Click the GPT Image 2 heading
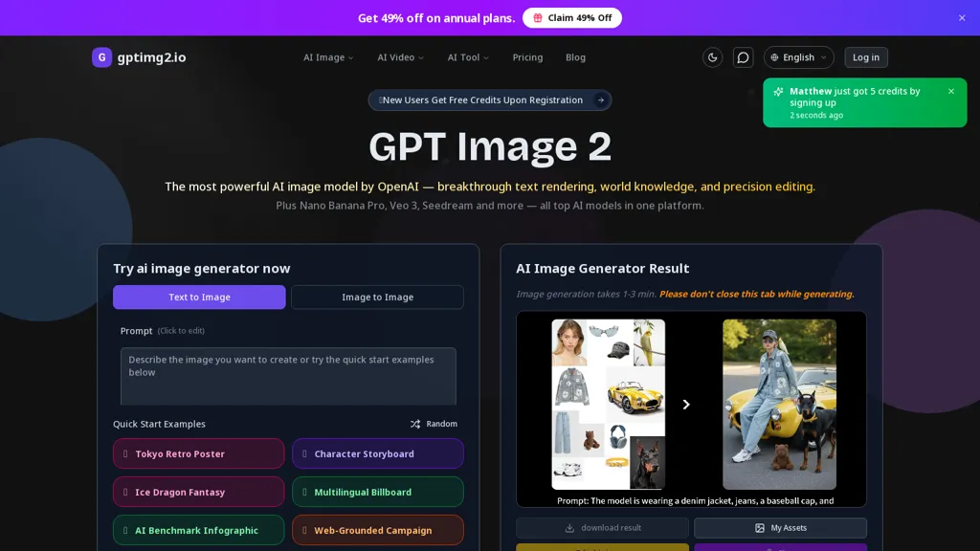 [x=490, y=146]
